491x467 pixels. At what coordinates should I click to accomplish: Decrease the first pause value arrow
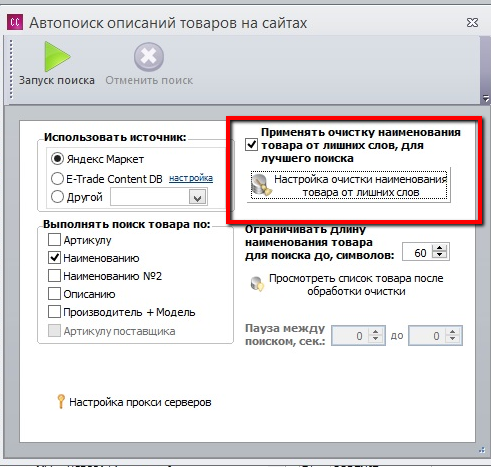[376, 339]
